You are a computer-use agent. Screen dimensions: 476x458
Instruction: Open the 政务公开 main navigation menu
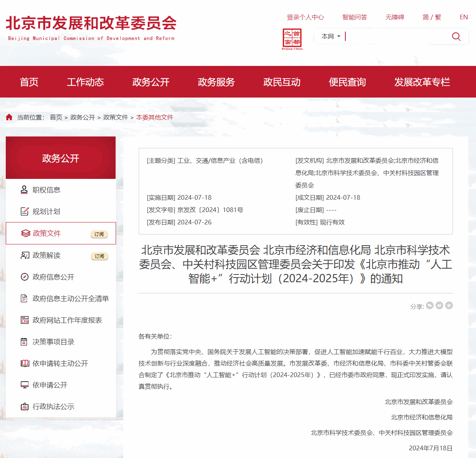pyautogui.click(x=151, y=82)
